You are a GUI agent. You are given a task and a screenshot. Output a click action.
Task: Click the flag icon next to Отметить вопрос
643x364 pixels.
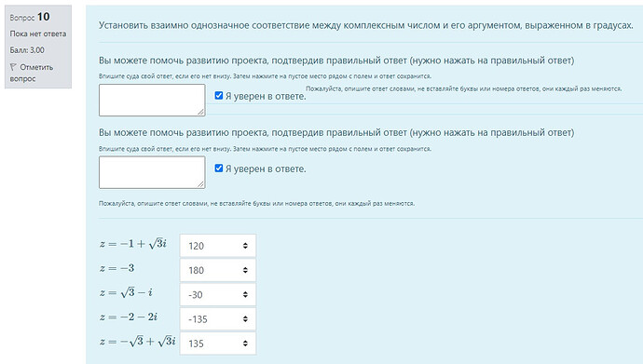coord(13,67)
